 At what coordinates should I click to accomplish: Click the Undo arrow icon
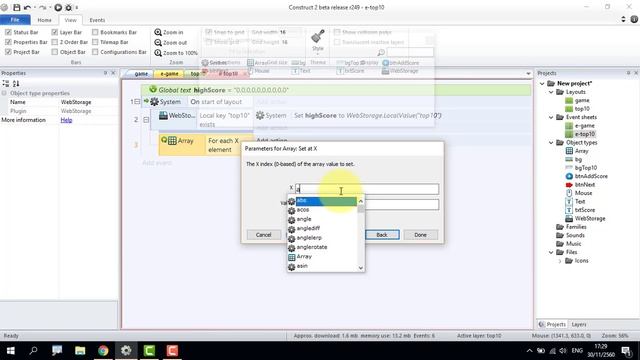28,7
